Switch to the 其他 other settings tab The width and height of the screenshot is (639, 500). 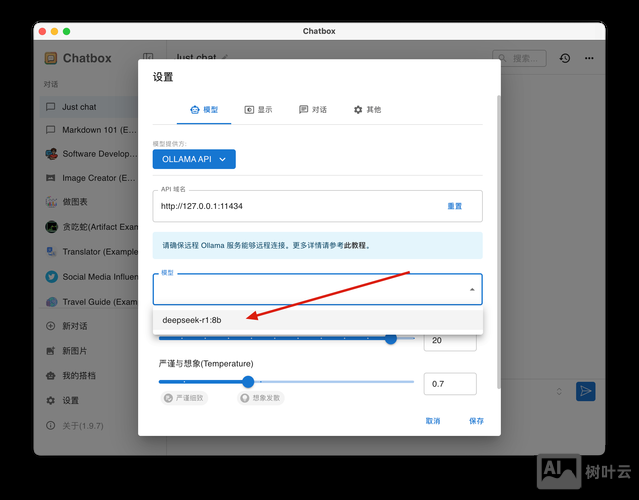(x=367, y=109)
